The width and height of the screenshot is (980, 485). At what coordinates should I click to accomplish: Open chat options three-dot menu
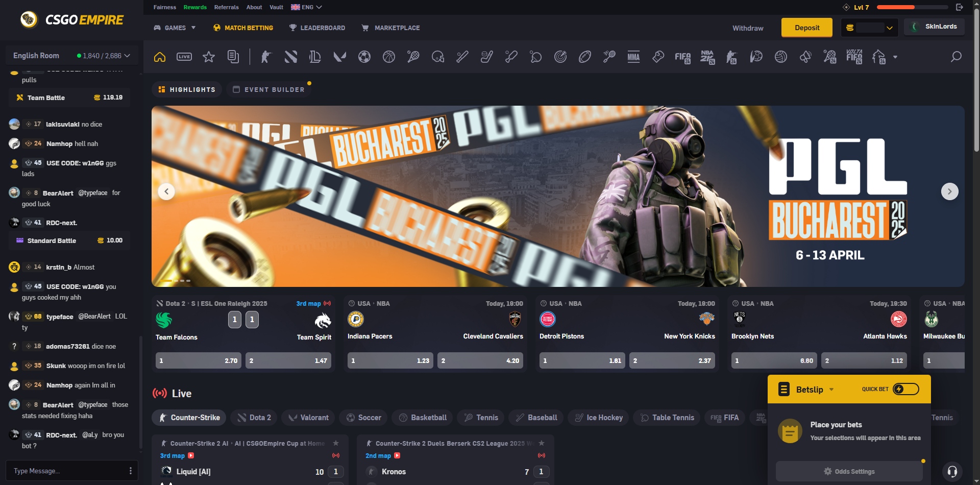click(130, 471)
